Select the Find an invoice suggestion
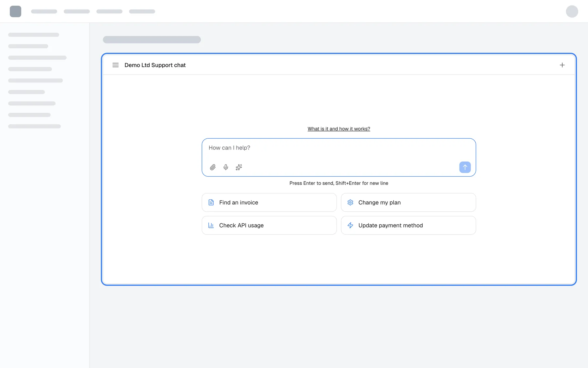588x368 pixels. (x=269, y=202)
